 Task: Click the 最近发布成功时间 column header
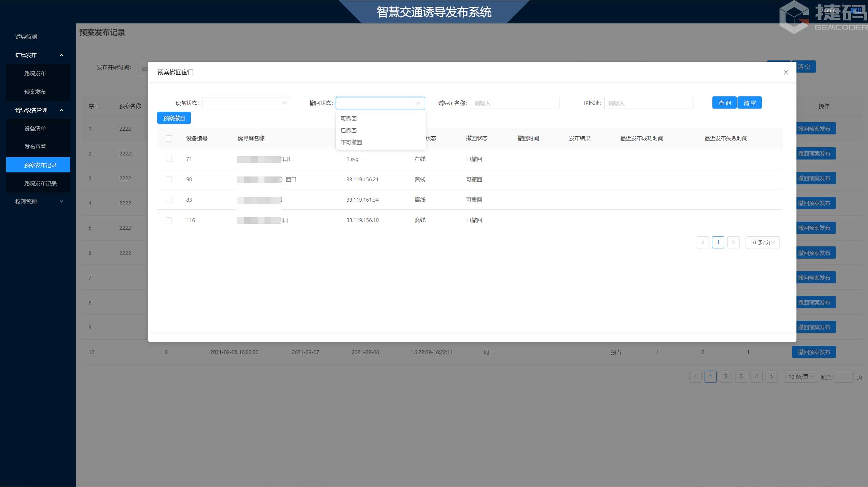(x=642, y=138)
